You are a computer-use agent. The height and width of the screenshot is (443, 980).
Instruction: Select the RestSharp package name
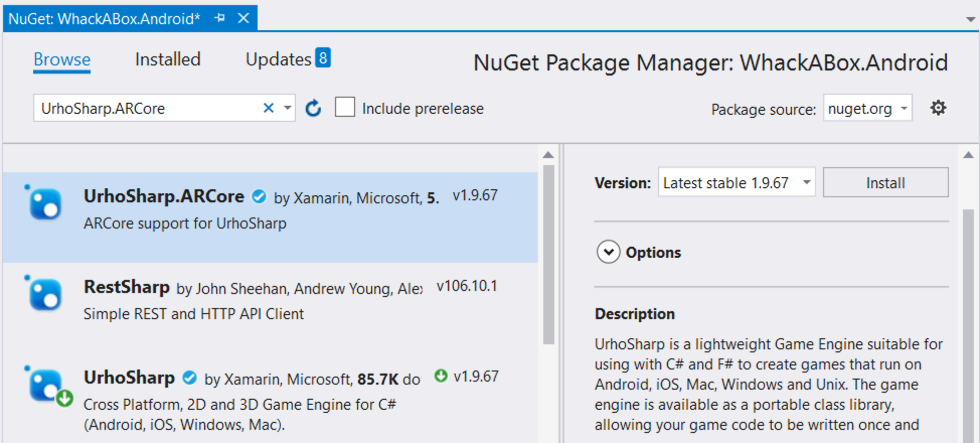[x=126, y=287]
